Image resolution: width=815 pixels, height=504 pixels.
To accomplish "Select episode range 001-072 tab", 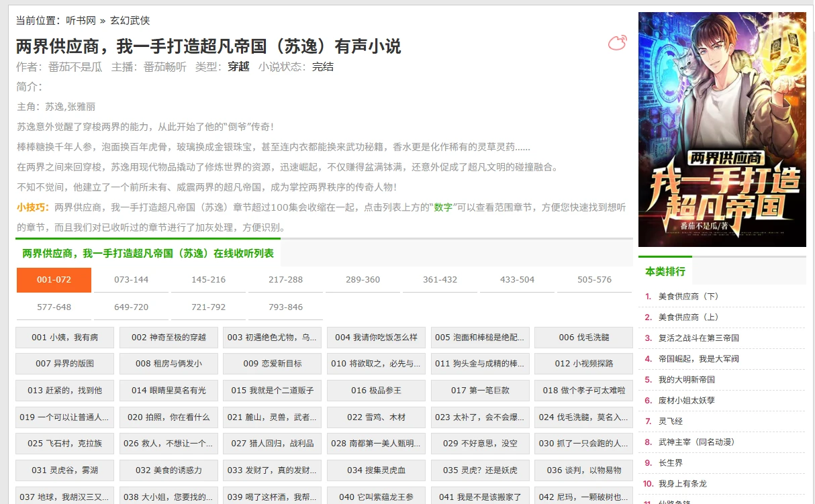I will (54, 280).
